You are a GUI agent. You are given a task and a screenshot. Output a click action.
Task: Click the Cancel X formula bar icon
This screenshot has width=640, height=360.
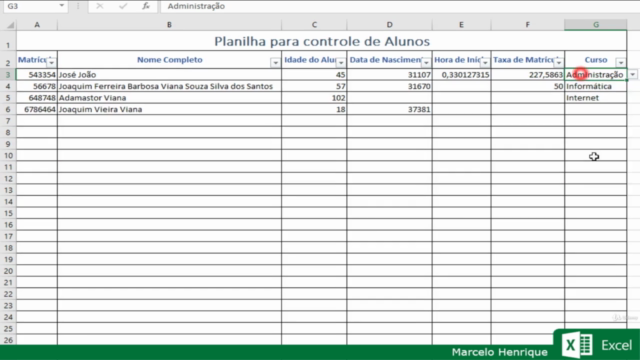click(x=100, y=6)
